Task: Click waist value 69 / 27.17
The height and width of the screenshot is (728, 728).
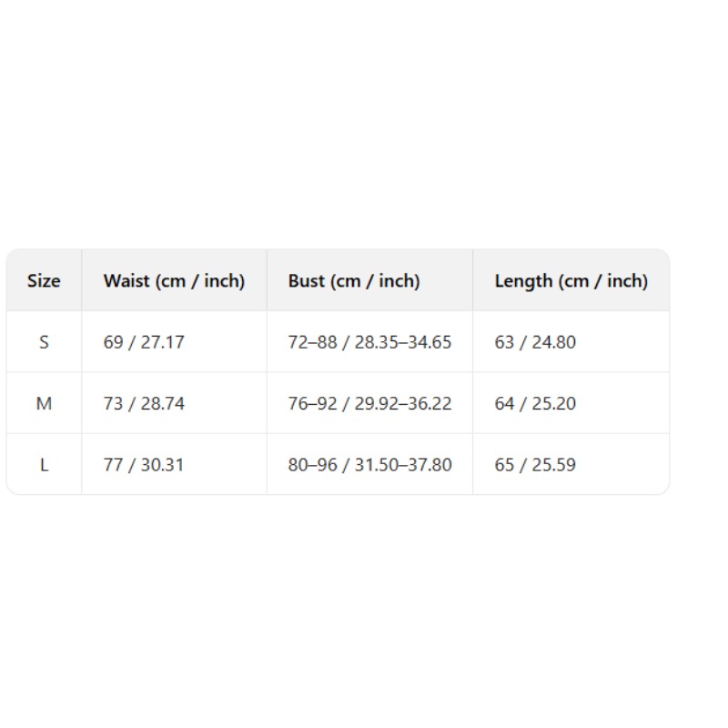Action: pos(144,342)
